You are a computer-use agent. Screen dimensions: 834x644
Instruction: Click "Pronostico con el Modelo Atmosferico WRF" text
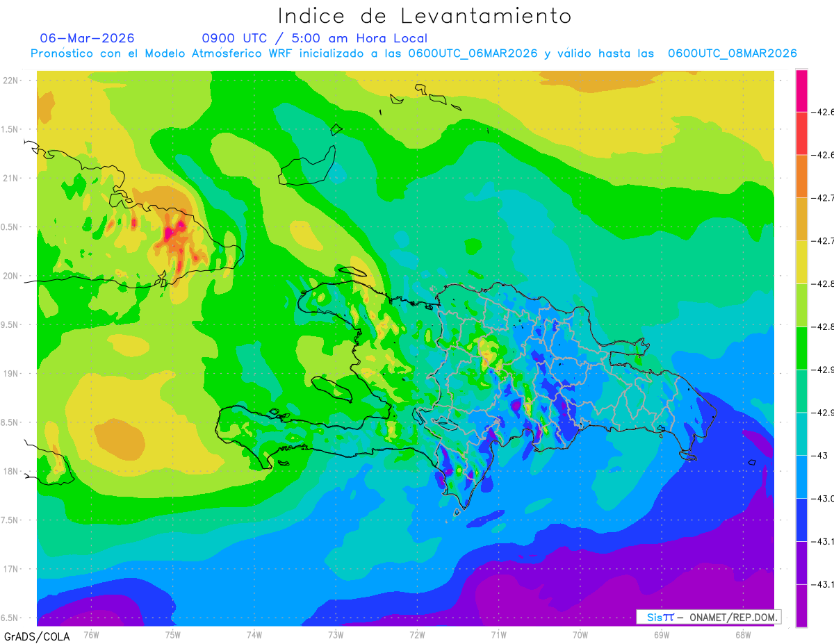162,53
